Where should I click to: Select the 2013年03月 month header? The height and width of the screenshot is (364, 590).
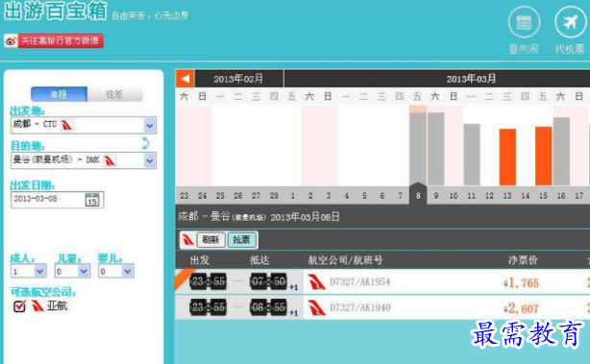[471, 79]
